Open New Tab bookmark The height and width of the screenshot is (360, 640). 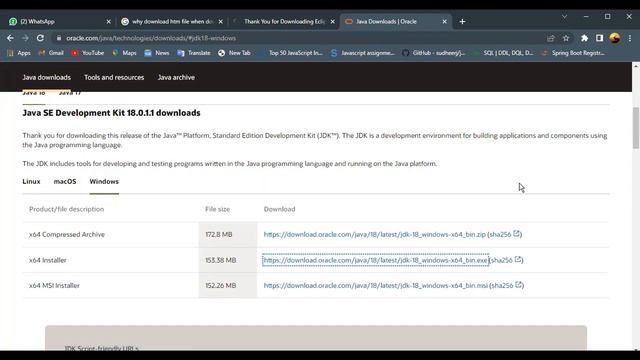coord(234,53)
